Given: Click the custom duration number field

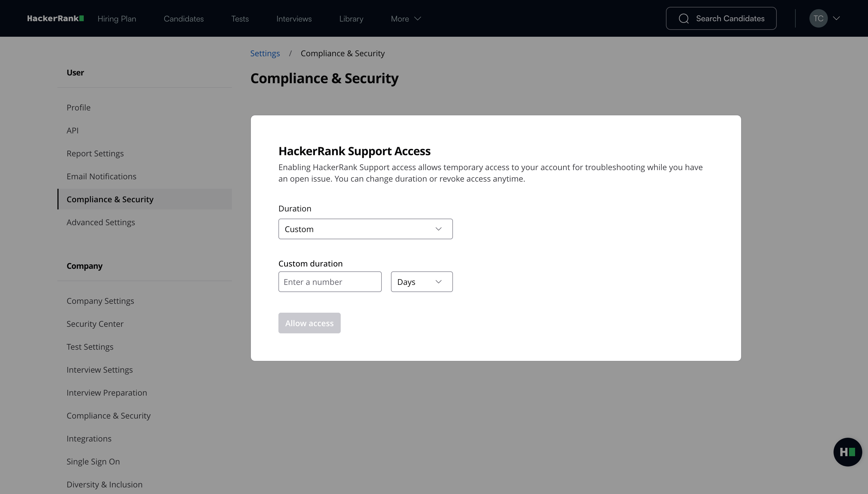Looking at the screenshot, I should (x=330, y=282).
